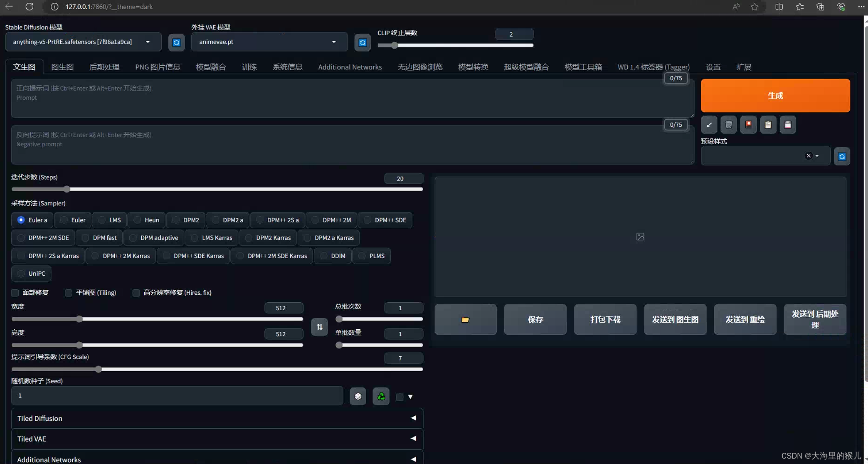
Task: Swap width and height values
Action: (319, 327)
